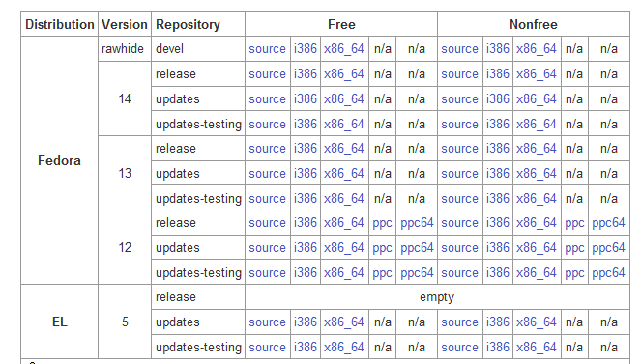Click Free ppc64 link in Fedora 12 release row
The width and height of the screenshot is (641, 364).
click(x=417, y=223)
